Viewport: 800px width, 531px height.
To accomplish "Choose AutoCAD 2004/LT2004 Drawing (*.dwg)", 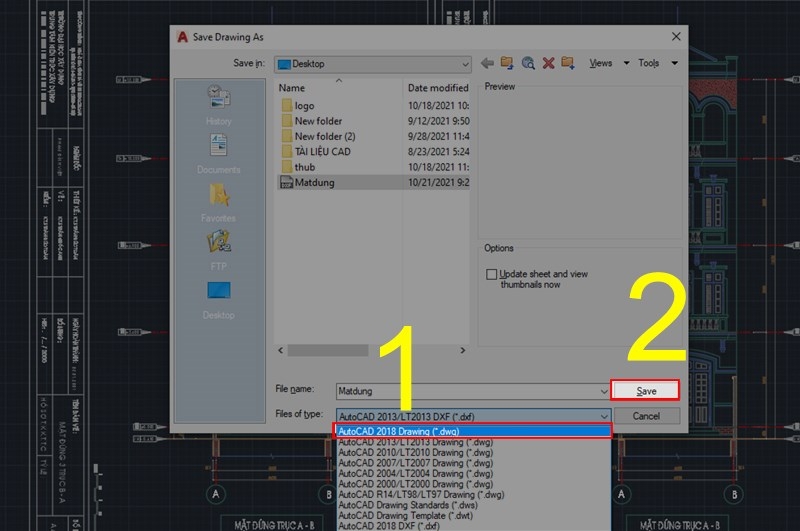I will coord(473,473).
